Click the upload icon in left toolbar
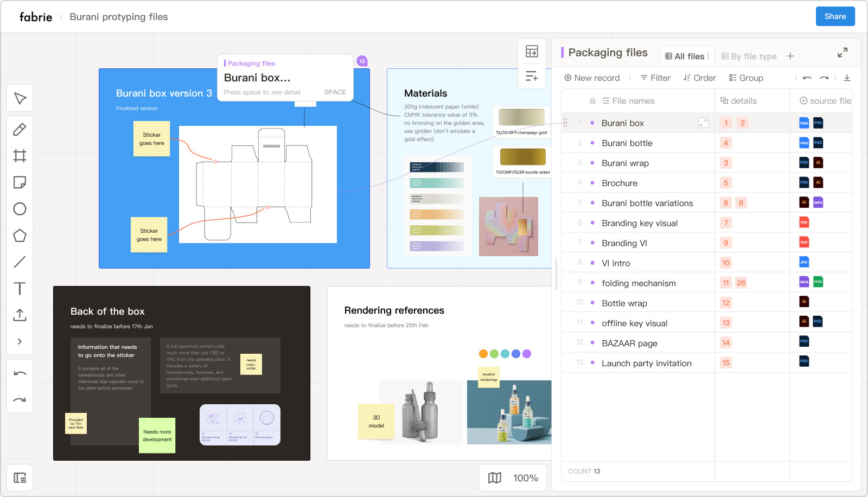Screen dimensions: 868x497 20,315
